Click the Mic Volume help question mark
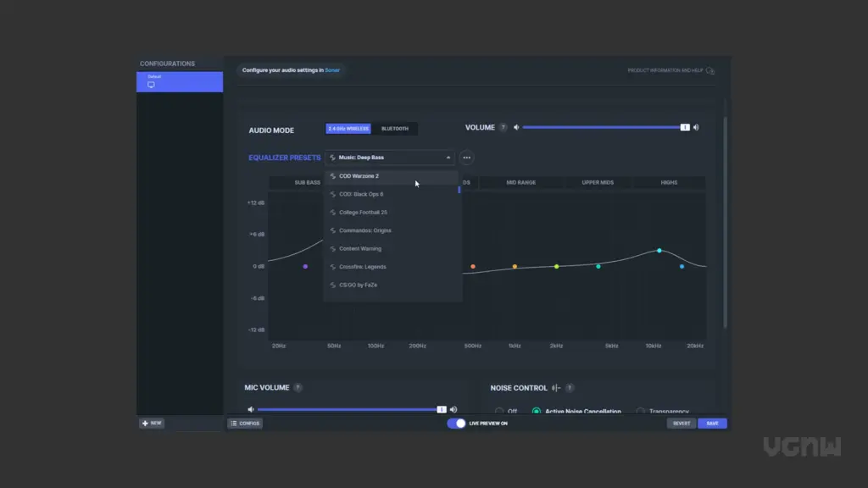Image resolution: width=868 pixels, height=488 pixels. click(298, 388)
